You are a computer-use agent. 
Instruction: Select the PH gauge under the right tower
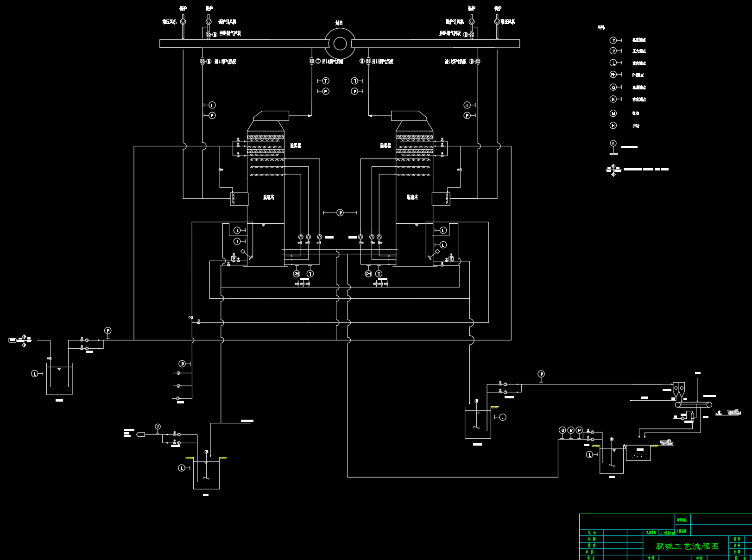pyautogui.click(x=368, y=274)
